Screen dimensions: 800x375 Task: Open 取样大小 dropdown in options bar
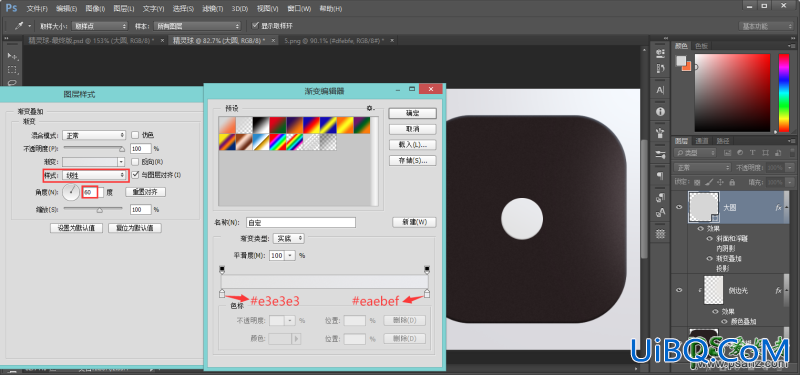point(100,26)
